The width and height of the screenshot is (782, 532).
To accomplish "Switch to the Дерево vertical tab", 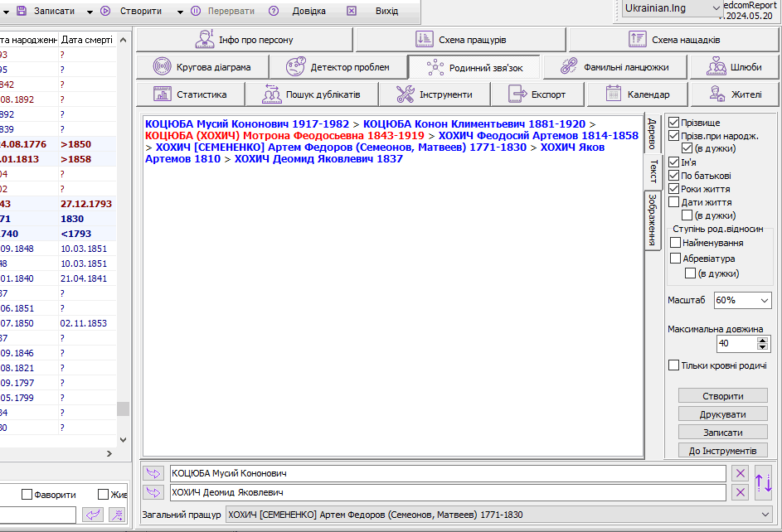I will coord(653,133).
